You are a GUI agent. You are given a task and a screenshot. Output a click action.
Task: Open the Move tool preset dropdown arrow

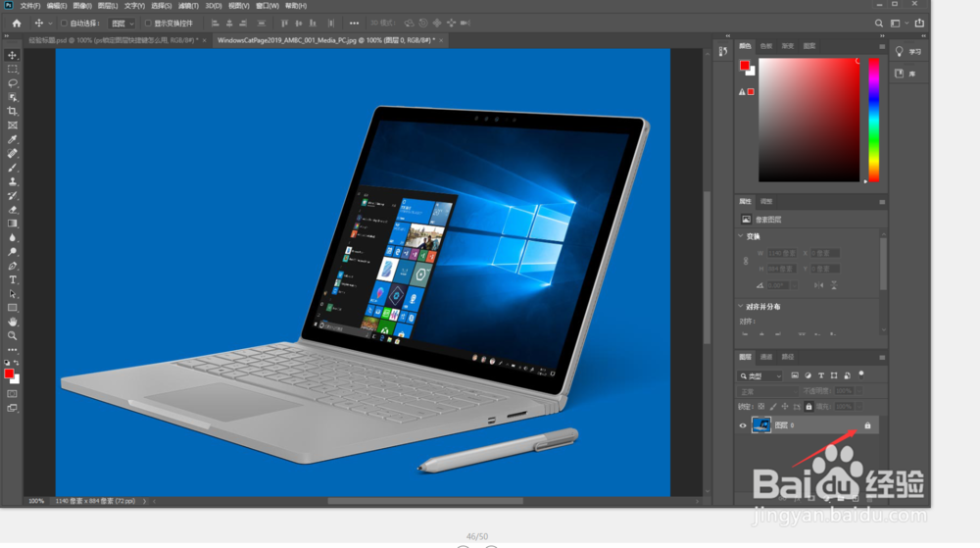50,24
